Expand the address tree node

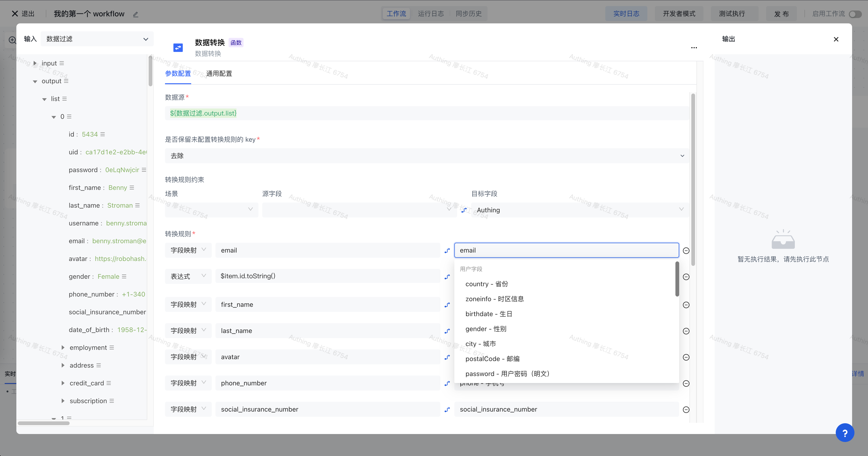(x=63, y=365)
